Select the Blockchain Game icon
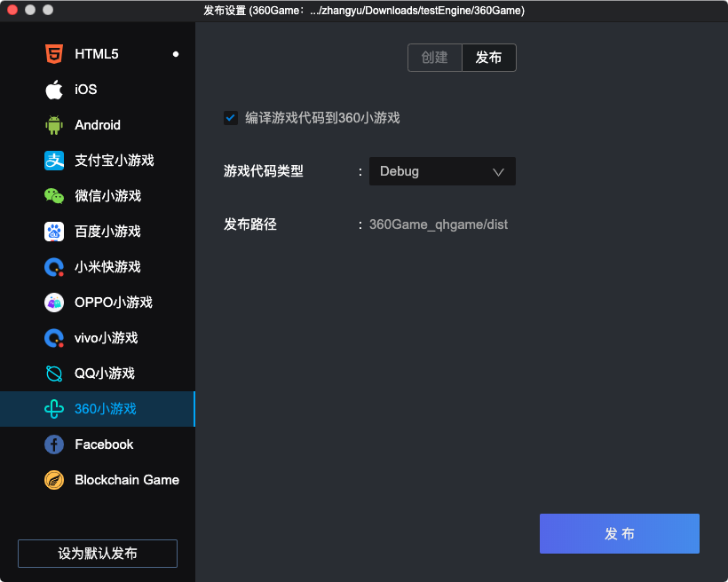 pos(54,480)
